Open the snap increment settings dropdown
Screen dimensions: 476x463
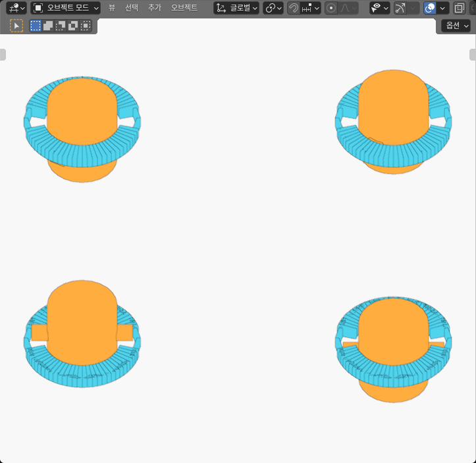pos(311,8)
